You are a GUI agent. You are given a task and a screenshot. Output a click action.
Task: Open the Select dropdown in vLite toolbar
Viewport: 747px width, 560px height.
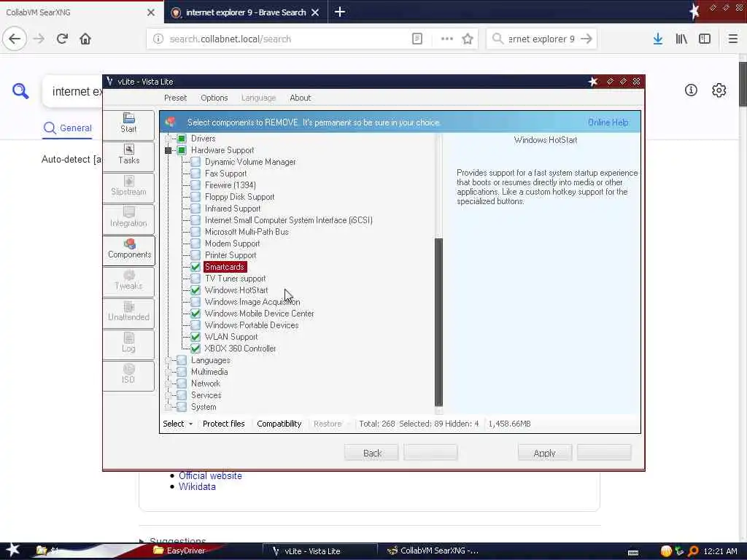click(x=178, y=424)
